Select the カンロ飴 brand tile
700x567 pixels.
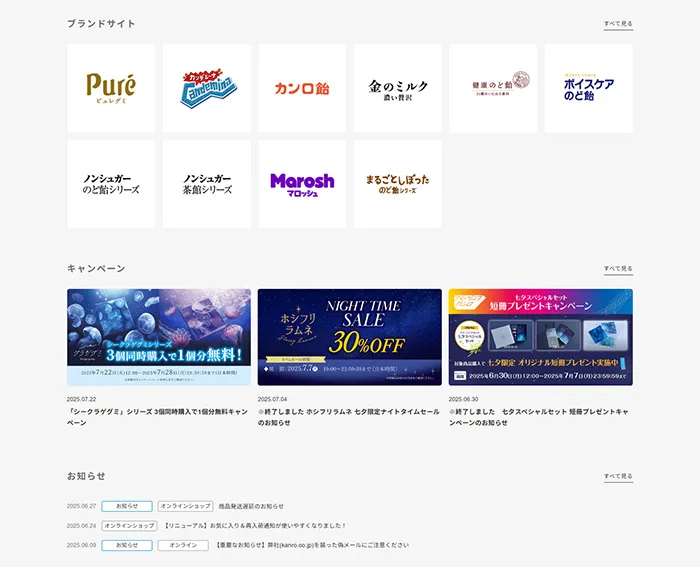coord(302,88)
